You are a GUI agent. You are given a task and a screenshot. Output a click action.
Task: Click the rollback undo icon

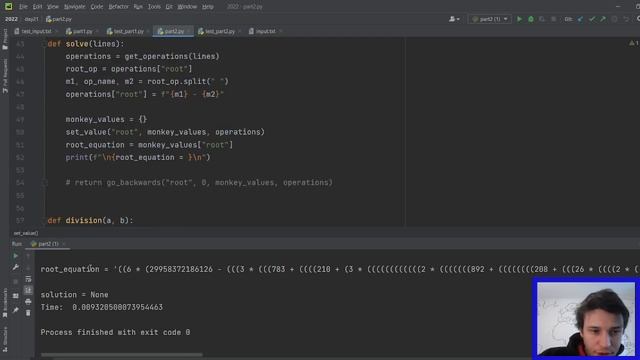coord(626,19)
